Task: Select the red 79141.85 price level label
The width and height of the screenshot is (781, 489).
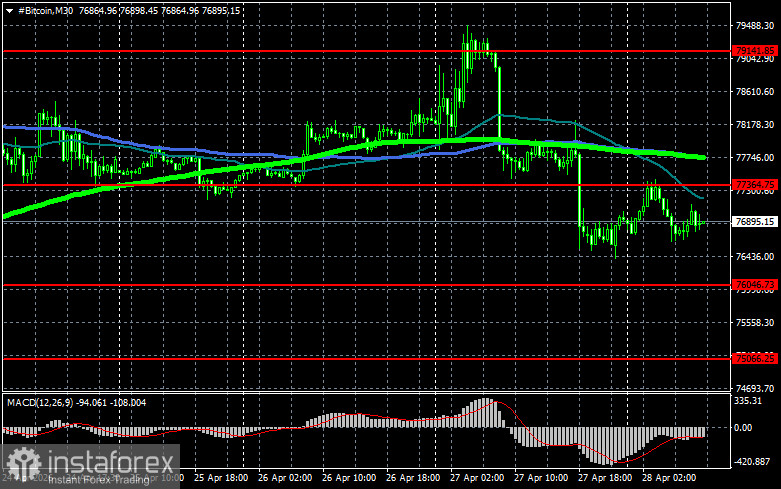Action: (x=755, y=49)
